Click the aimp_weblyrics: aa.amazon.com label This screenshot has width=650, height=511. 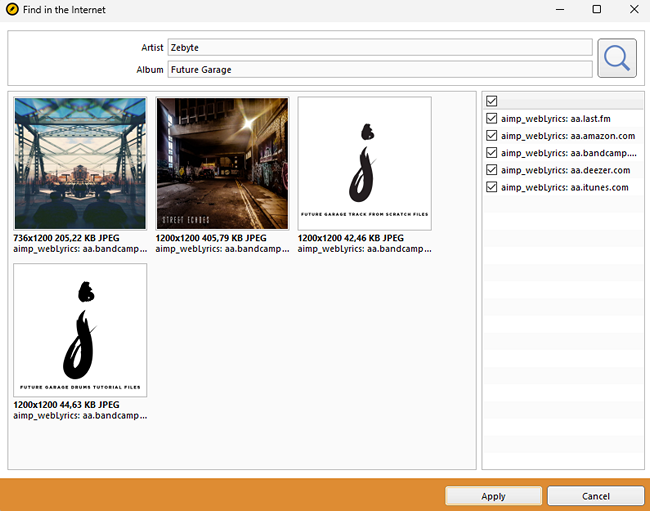(568, 136)
